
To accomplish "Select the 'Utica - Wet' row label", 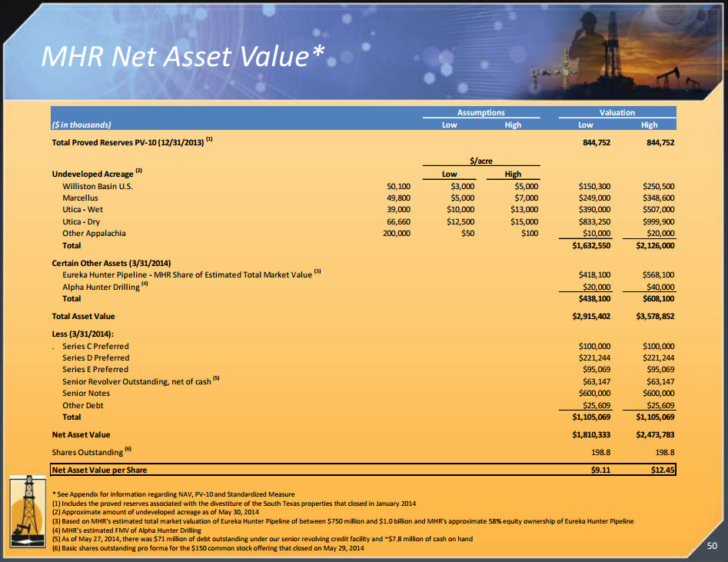I will point(82,210).
